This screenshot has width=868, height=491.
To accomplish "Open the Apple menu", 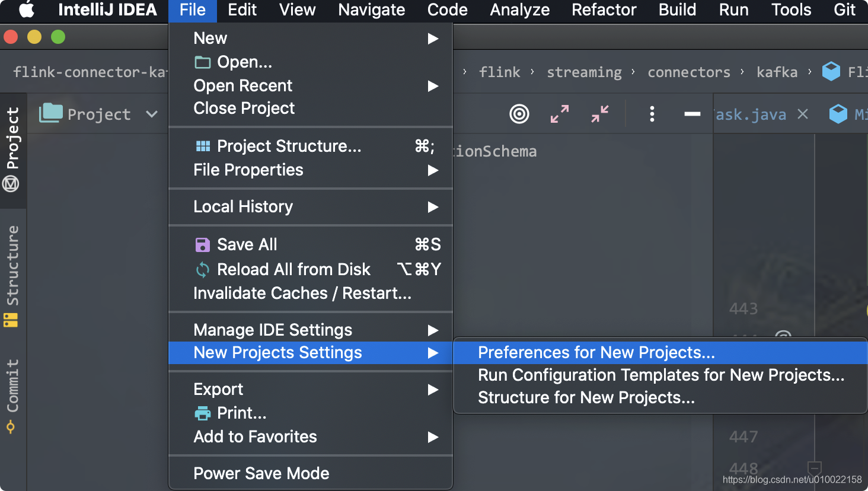I will (26, 10).
